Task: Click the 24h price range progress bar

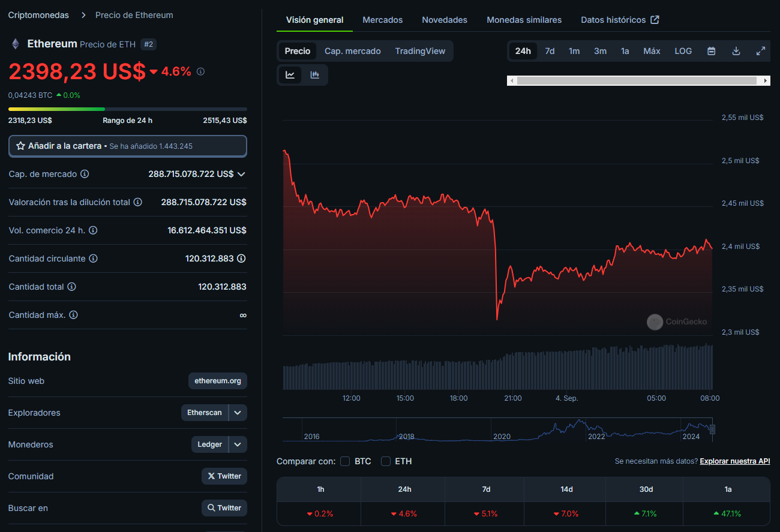Action: click(127, 109)
